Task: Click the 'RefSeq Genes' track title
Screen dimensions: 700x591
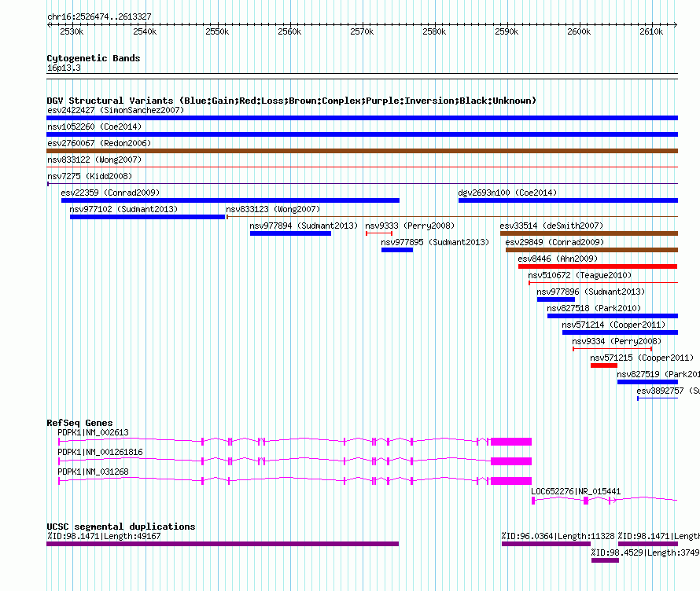Action: [80, 423]
